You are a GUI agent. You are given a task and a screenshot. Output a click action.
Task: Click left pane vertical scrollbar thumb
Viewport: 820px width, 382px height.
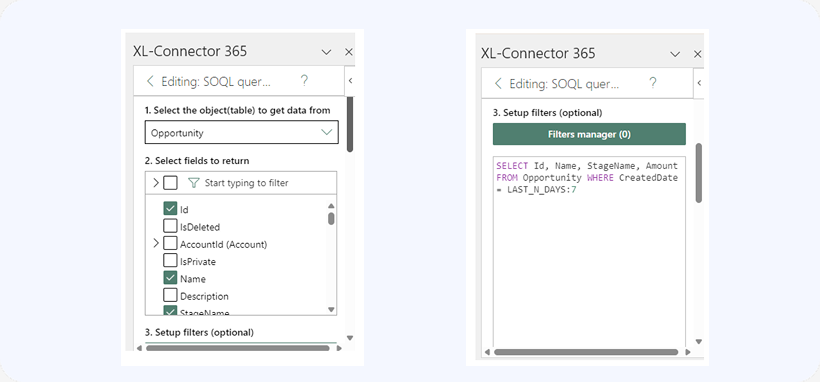point(350,125)
